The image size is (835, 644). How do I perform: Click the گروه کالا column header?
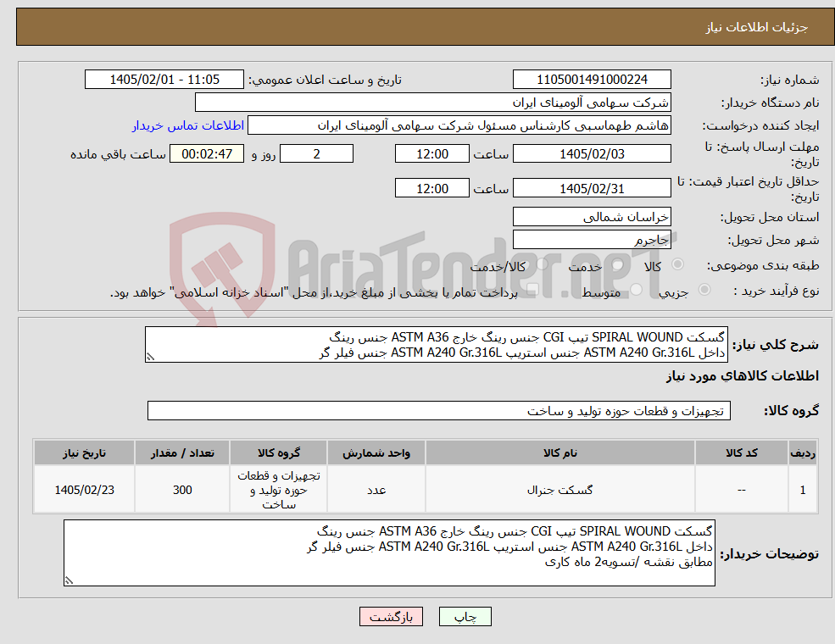click(279, 453)
